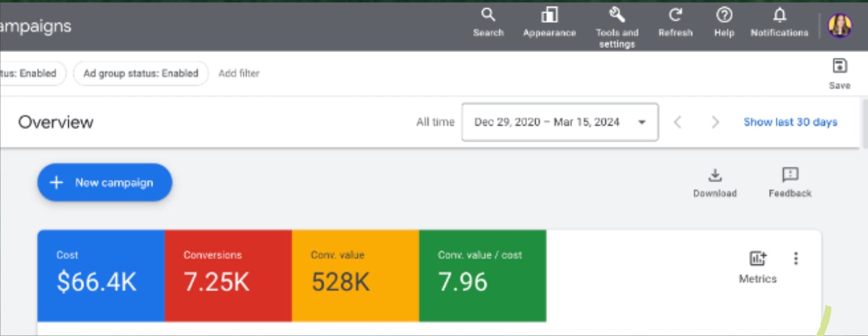Open the Search tool in the header

489,22
